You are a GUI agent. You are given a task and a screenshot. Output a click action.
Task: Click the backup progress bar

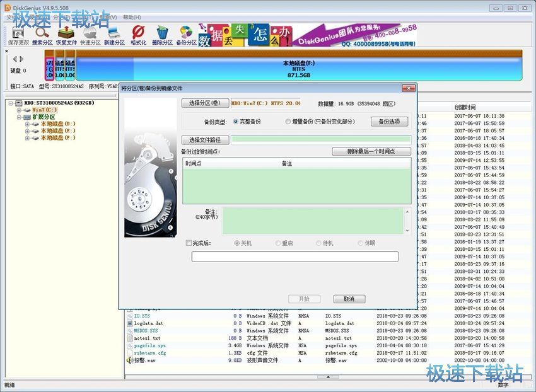point(295,257)
